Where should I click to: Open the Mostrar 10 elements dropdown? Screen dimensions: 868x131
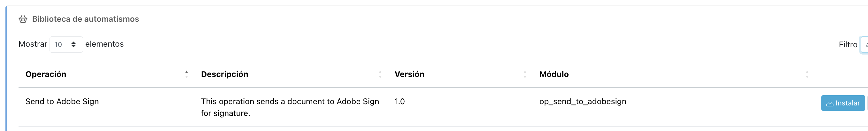click(66, 44)
